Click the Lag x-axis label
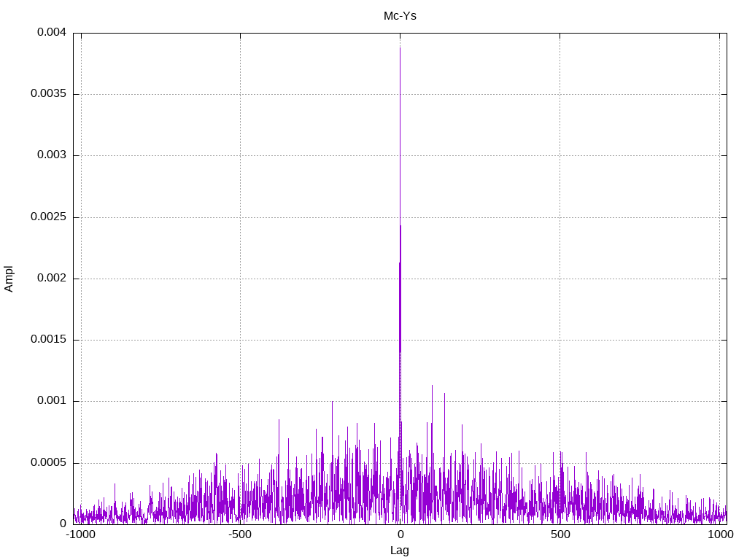 [x=400, y=550]
